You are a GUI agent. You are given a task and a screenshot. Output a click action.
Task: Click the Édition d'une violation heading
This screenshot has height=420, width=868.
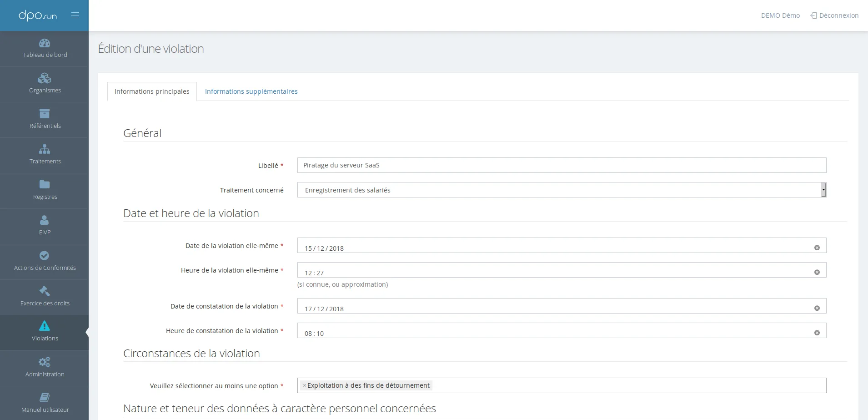[151, 49]
